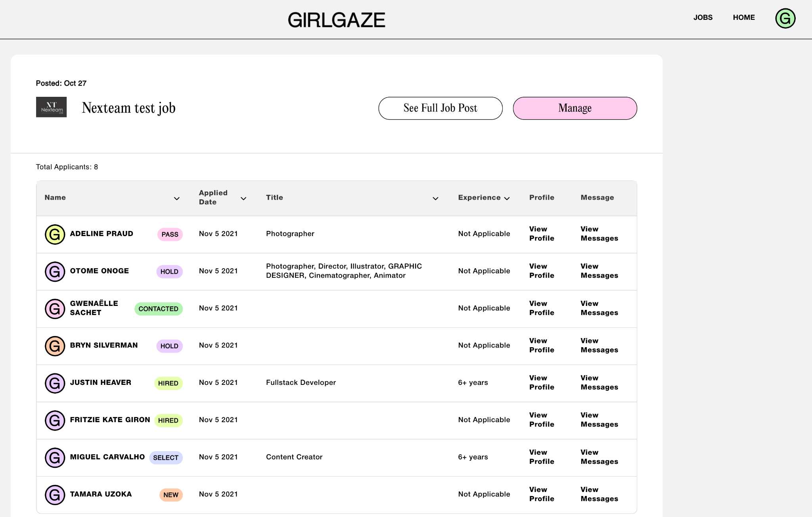Click the Posted: Oct 27 text
The height and width of the screenshot is (517, 812).
coord(61,83)
